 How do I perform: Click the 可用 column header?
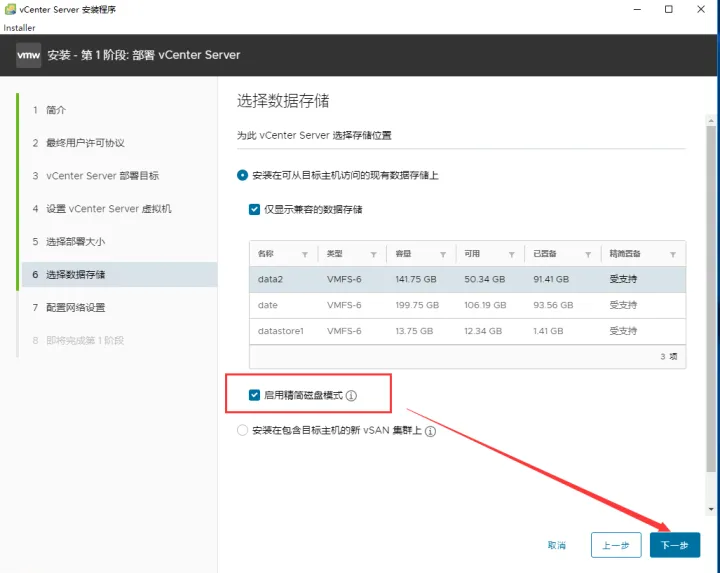coord(472,253)
